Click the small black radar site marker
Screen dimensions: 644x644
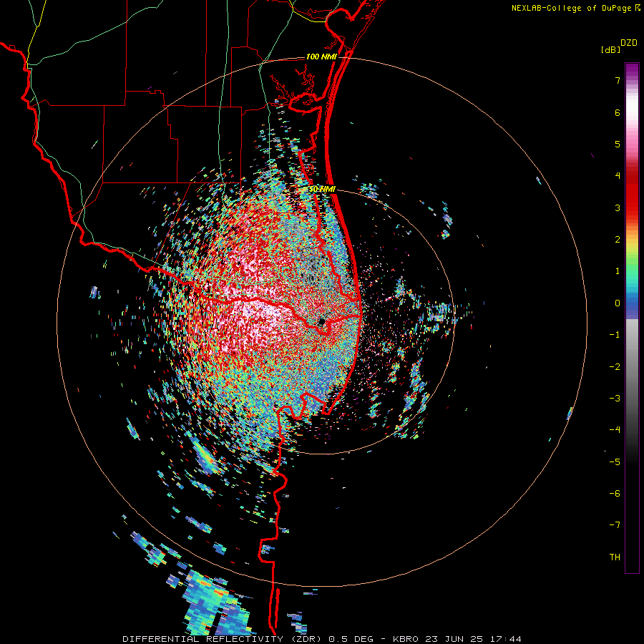pos(321,321)
